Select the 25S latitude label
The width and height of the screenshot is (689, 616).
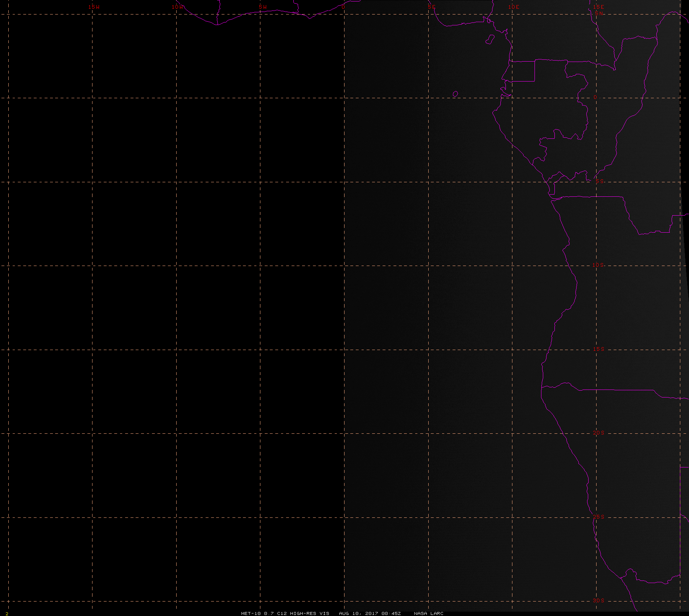599,517
